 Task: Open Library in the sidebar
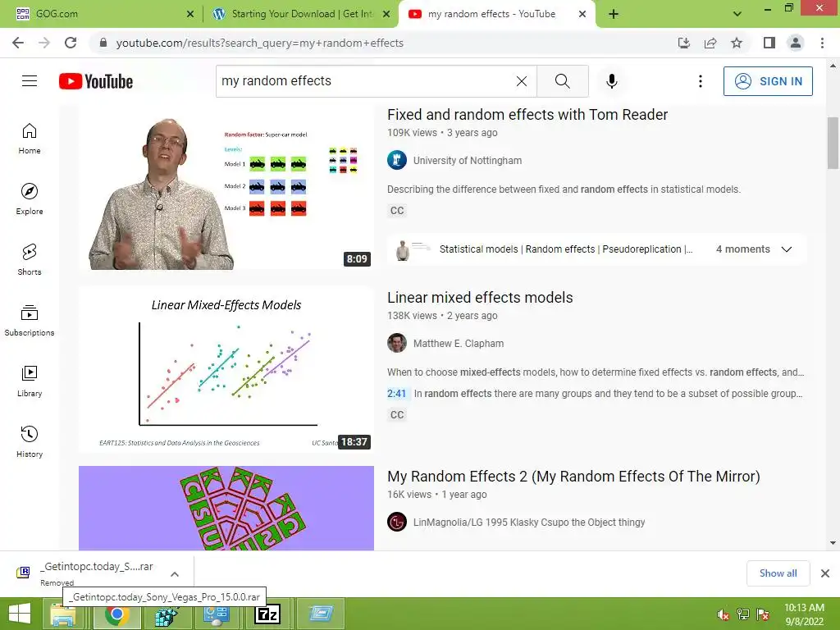tap(30, 381)
